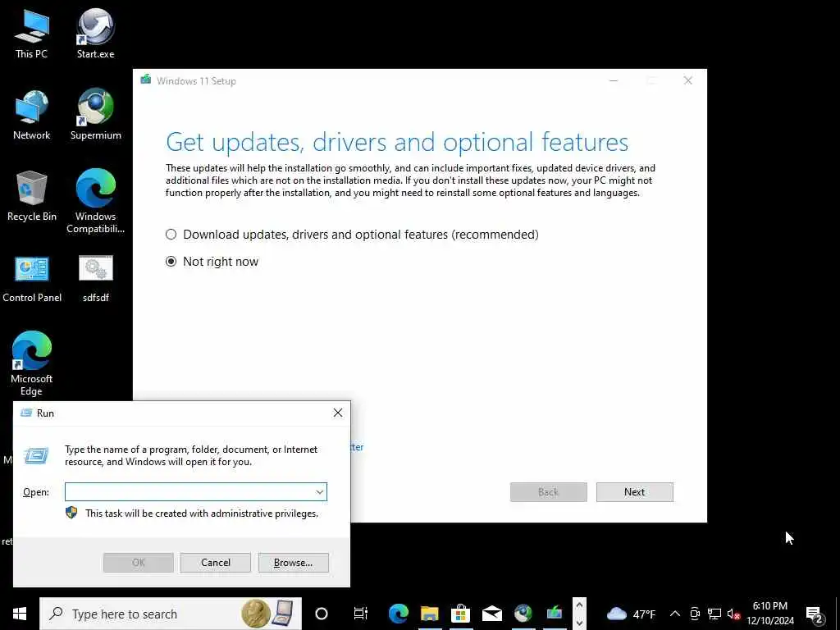
Task: Open the network tray icon
Action: 714,614
